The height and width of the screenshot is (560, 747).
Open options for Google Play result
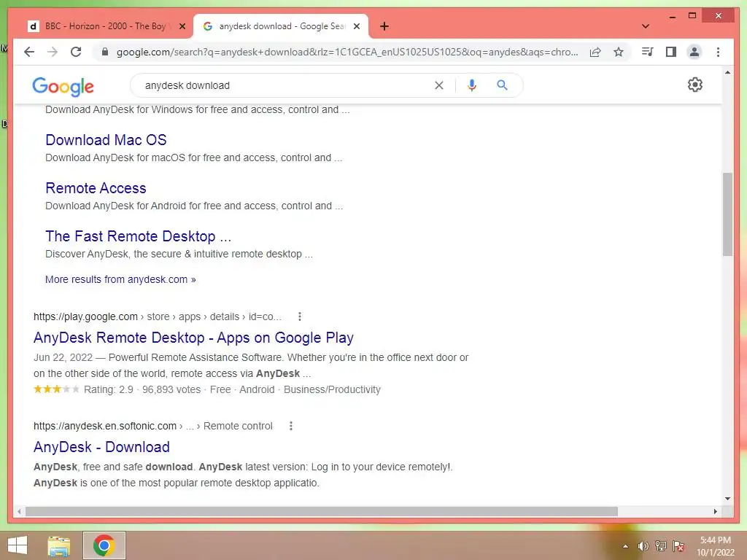click(299, 316)
